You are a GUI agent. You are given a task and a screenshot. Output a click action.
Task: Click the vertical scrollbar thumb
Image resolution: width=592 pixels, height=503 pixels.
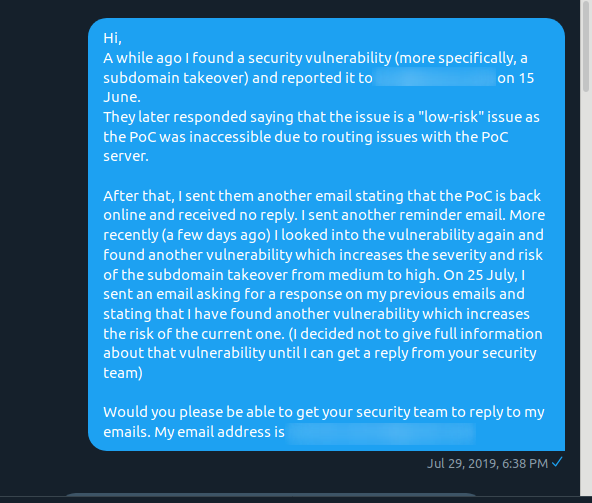click(586, 46)
